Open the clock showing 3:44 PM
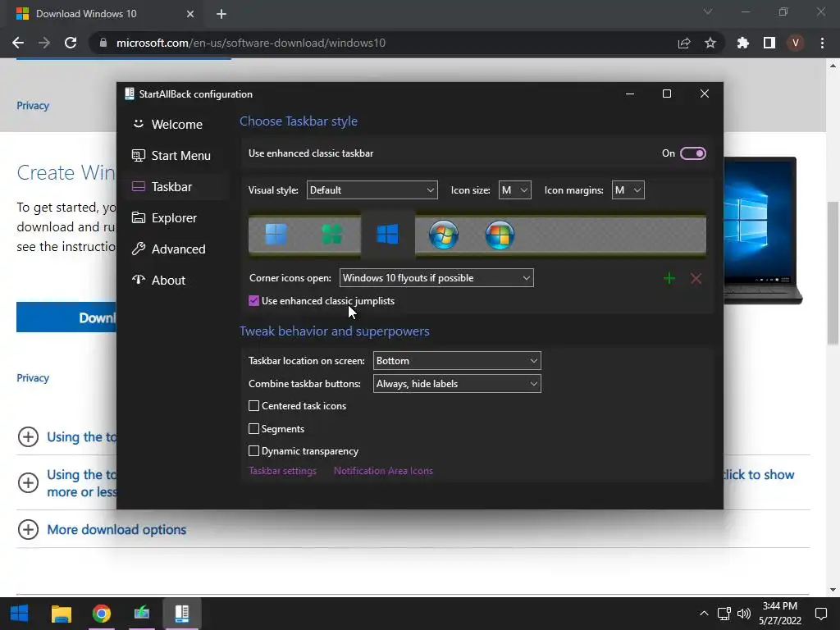 click(780, 614)
